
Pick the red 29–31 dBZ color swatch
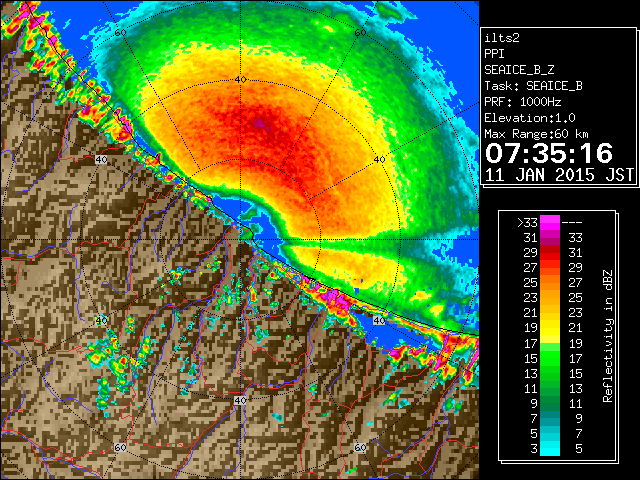[x=550, y=253]
